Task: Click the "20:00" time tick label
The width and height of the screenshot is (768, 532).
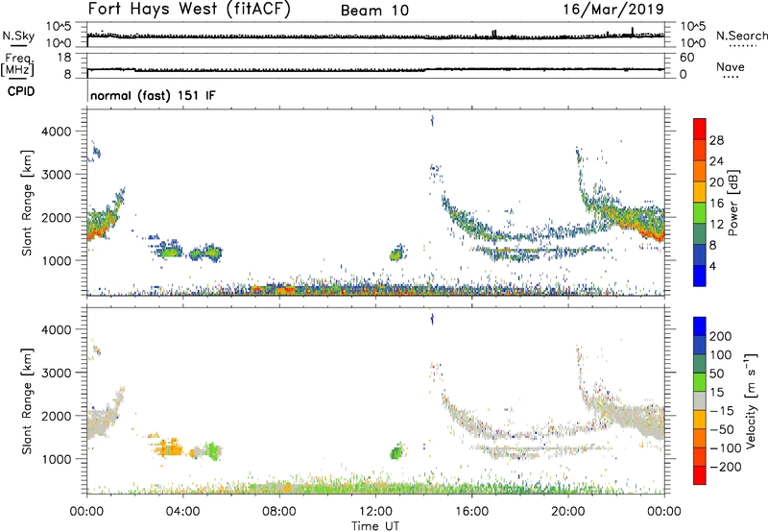Action: point(567,512)
